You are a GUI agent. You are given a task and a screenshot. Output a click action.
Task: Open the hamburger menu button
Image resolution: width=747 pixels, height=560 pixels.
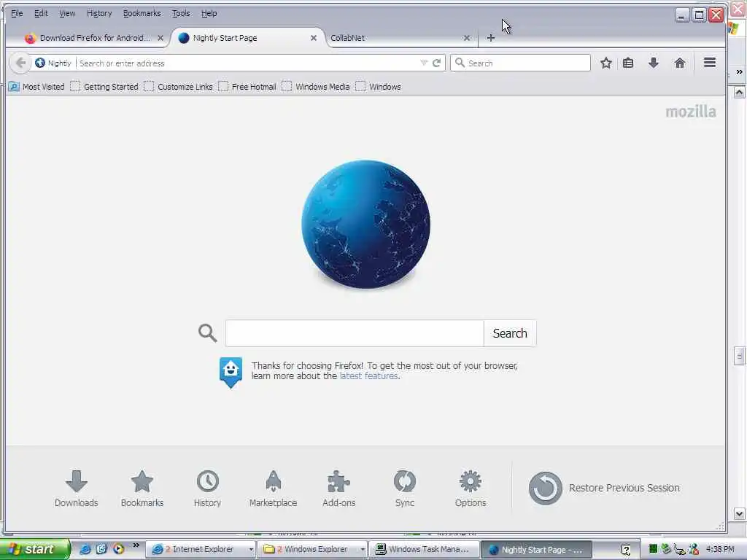710,63
